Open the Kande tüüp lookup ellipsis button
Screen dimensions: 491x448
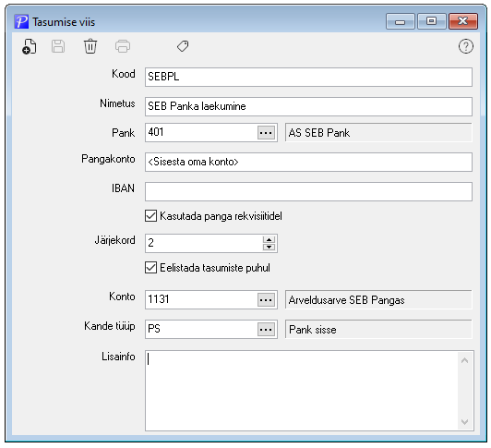266,330
